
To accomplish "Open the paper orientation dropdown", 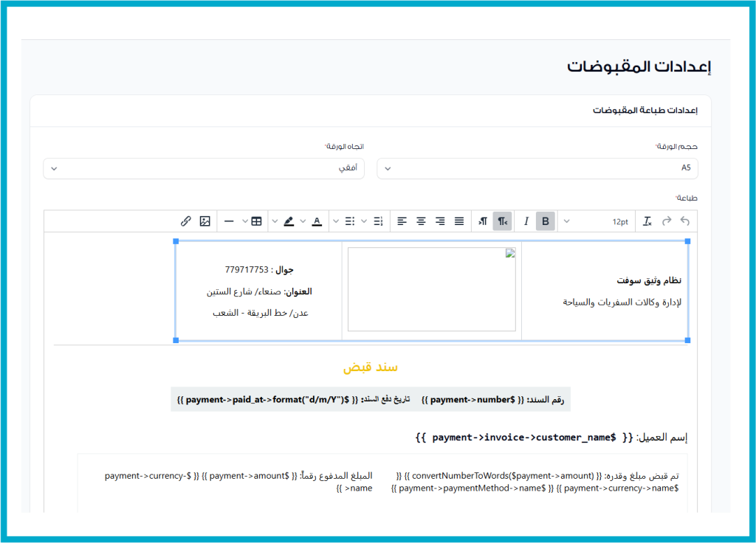I will (x=204, y=168).
